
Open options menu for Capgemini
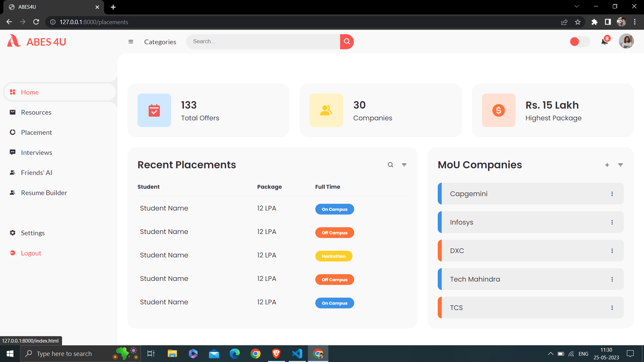612,194
